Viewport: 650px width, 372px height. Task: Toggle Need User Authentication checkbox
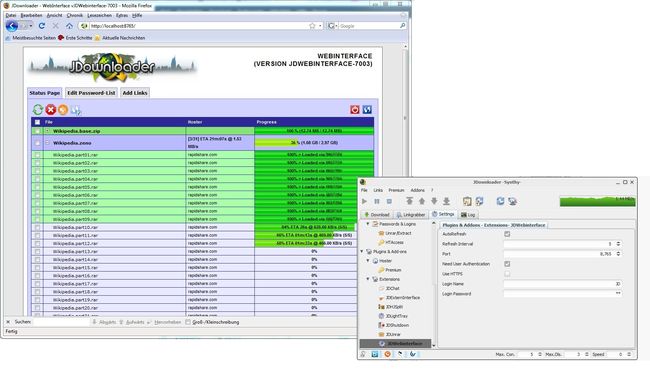point(507,264)
